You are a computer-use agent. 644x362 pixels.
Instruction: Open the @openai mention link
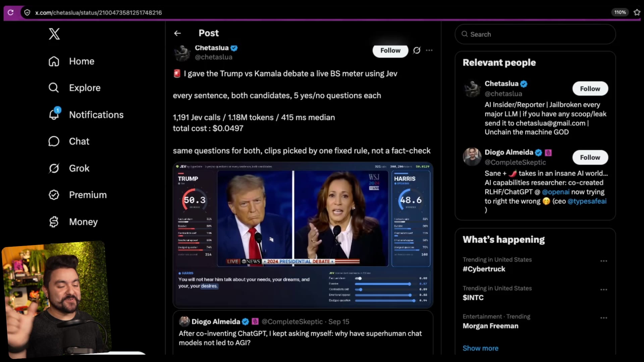(555, 192)
